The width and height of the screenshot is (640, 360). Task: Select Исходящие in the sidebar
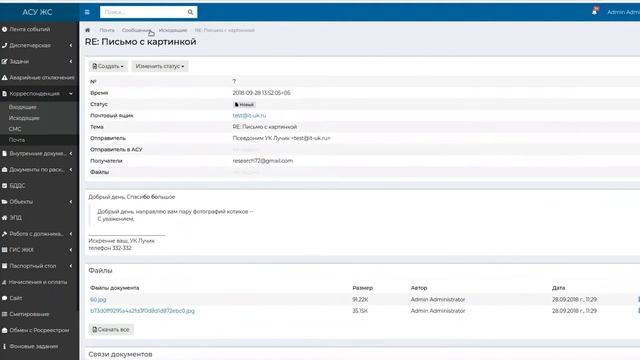click(24, 118)
